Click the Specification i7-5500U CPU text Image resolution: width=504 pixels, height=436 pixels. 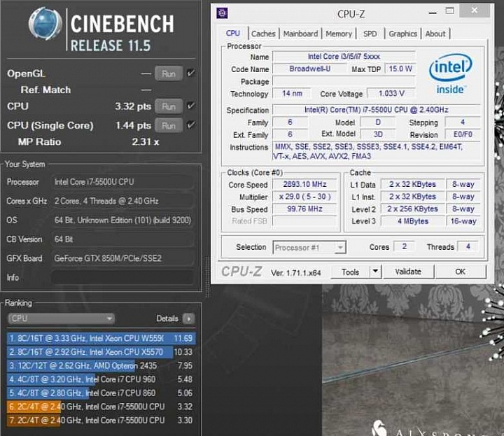377,110
